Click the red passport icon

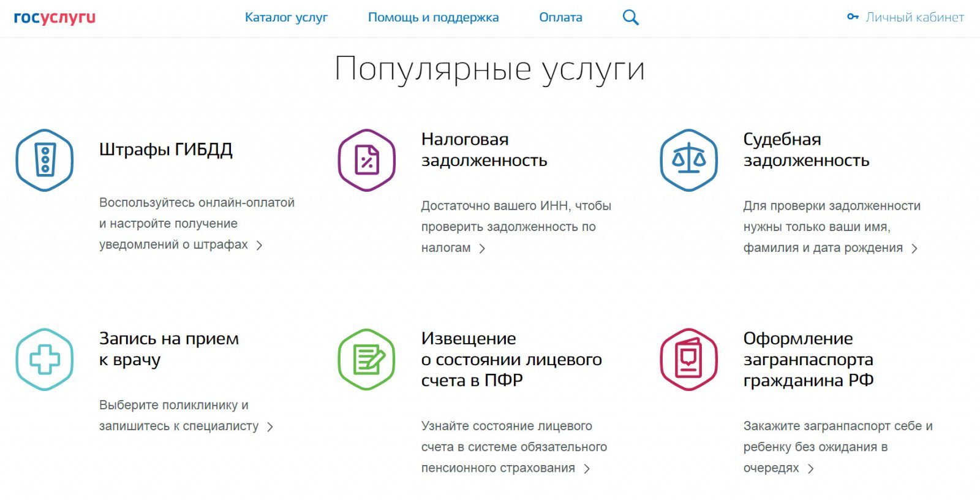[689, 360]
